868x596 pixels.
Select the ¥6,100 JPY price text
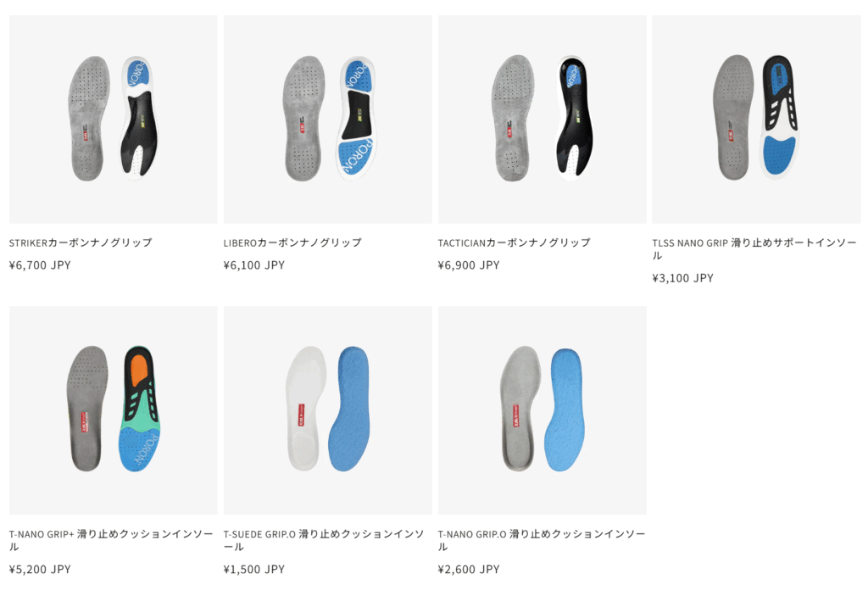[254, 265]
